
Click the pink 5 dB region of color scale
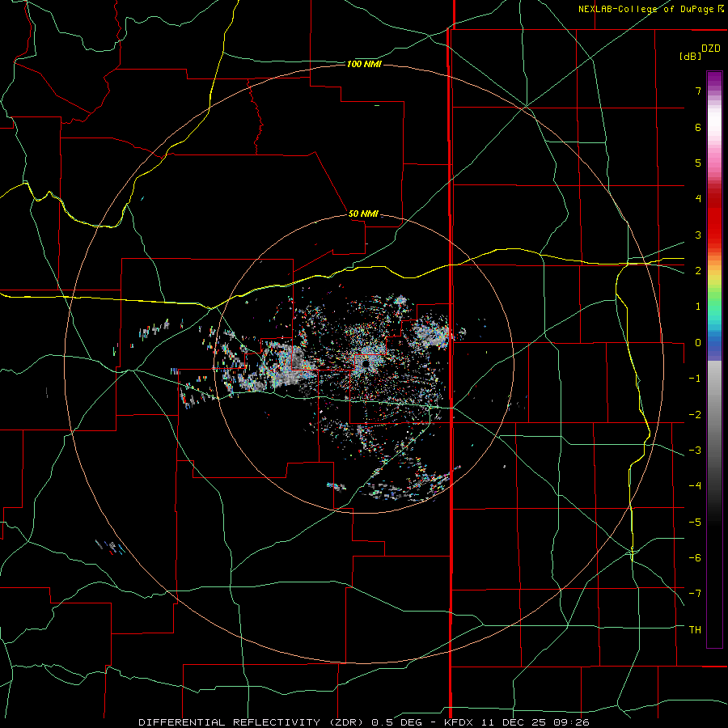click(714, 163)
